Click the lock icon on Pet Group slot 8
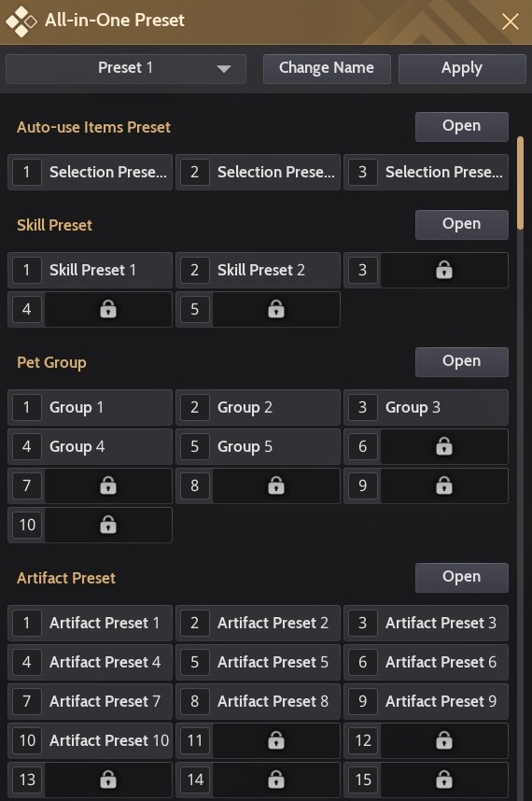The image size is (532, 801). coord(275,485)
